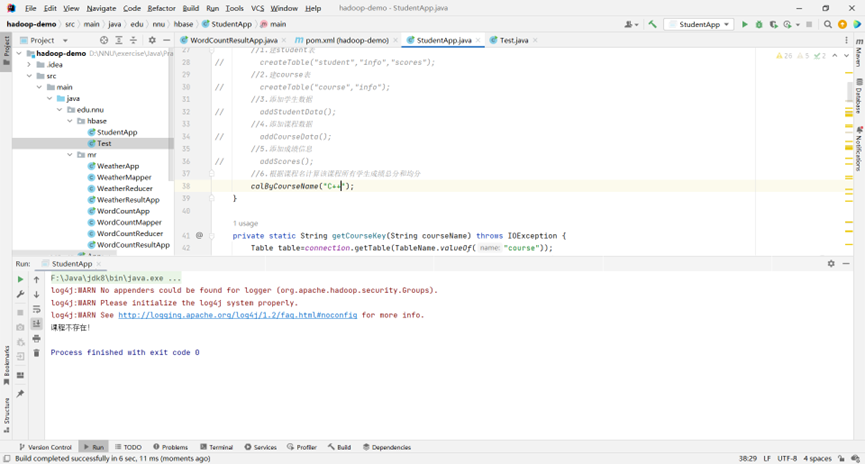Toggle Structure side tool window
865x464 pixels.
pyautogui.click(x=6, y=415)
